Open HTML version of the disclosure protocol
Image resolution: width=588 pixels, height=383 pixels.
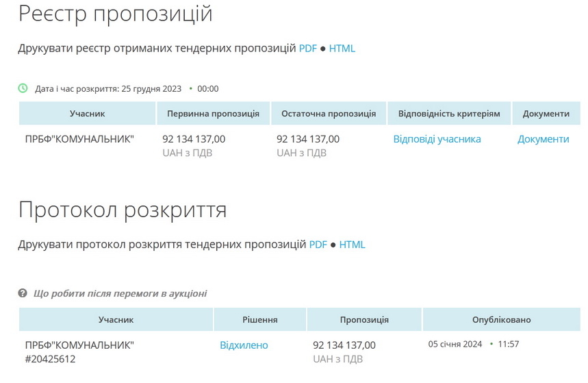point(353,245)
